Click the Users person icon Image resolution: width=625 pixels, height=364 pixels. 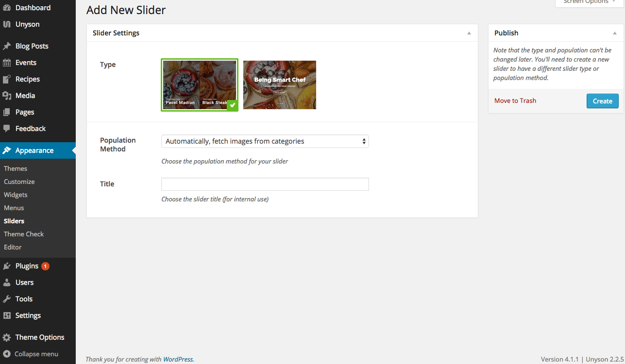7,282
